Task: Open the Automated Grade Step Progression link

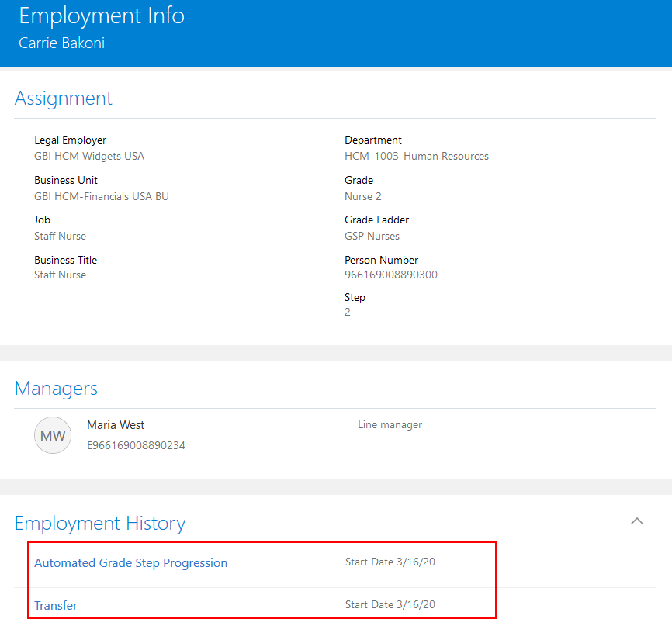Action: [130, 563]
